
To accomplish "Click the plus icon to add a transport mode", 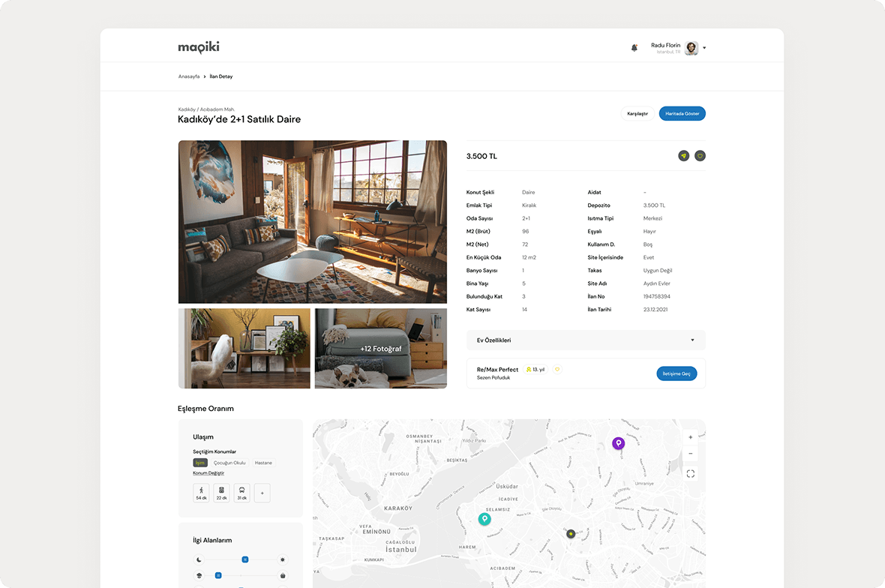I will [x=262, y=493].
